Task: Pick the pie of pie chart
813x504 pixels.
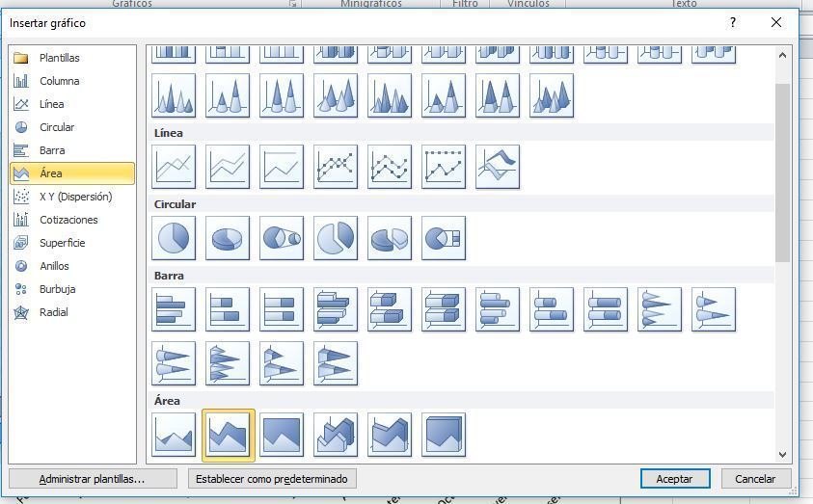Action: [282, 238]
